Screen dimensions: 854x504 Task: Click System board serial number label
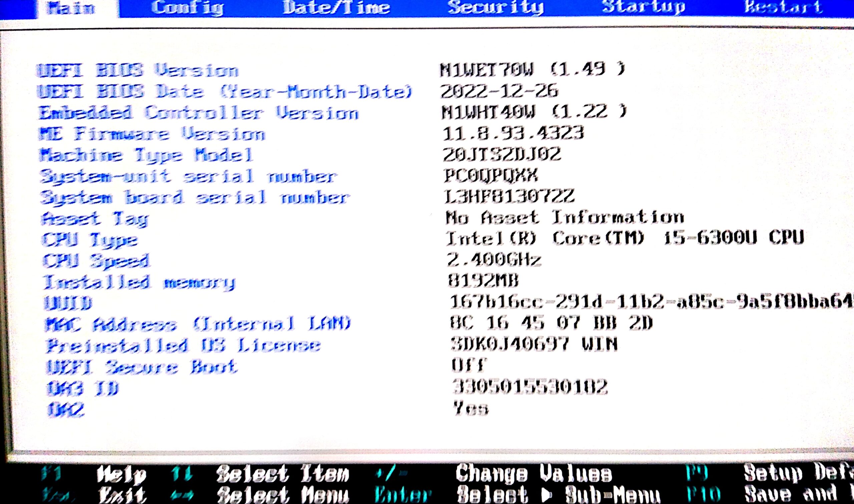pos(195,197)
